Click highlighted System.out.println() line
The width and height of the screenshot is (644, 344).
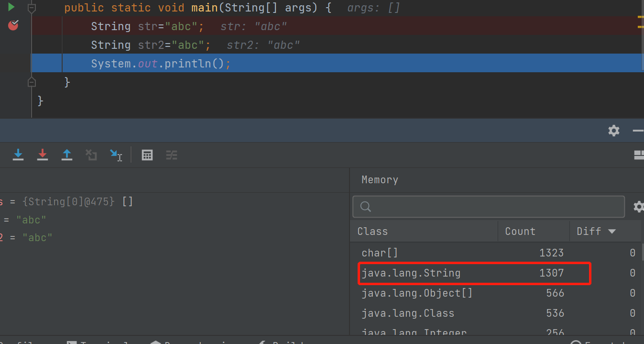pyautogui.click(x=337, y=63)
